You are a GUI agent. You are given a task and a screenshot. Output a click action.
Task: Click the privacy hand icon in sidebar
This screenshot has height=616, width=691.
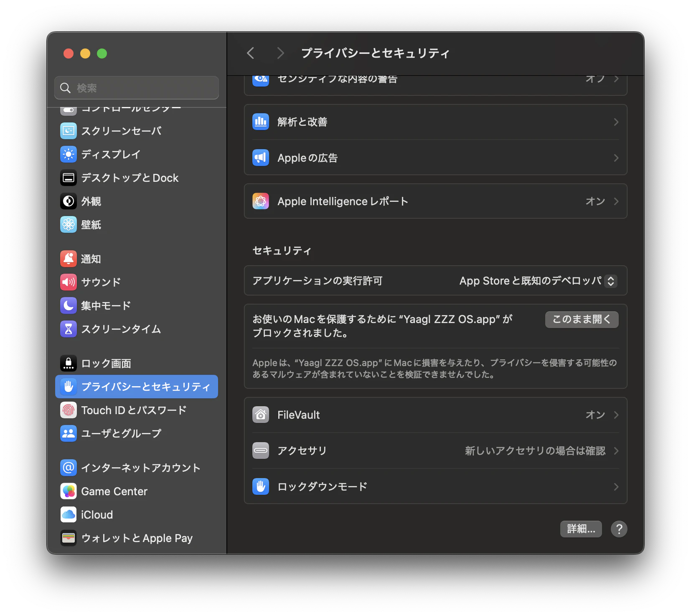click(x=69, y=387)
